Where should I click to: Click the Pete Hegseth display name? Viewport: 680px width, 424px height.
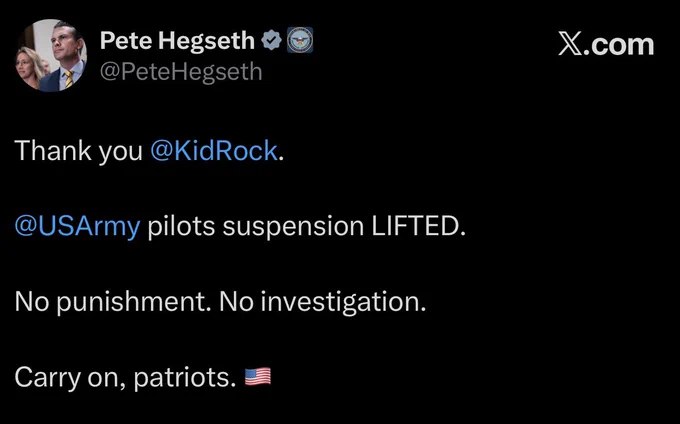tap(178, 42)
